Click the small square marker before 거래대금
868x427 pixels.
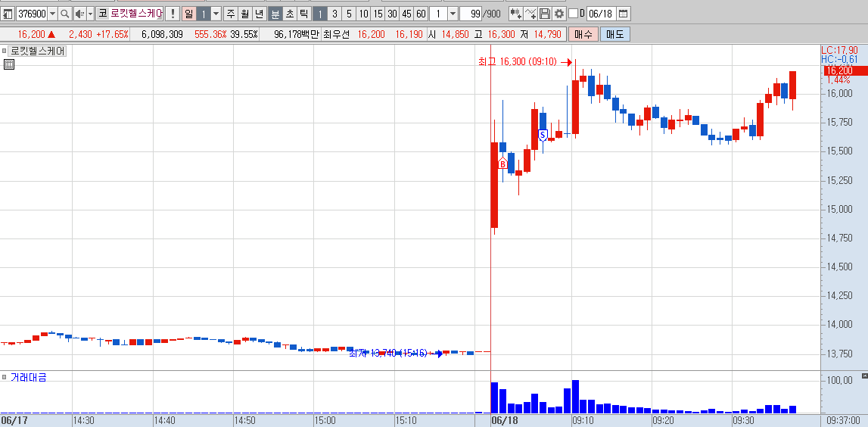[5, 377]
